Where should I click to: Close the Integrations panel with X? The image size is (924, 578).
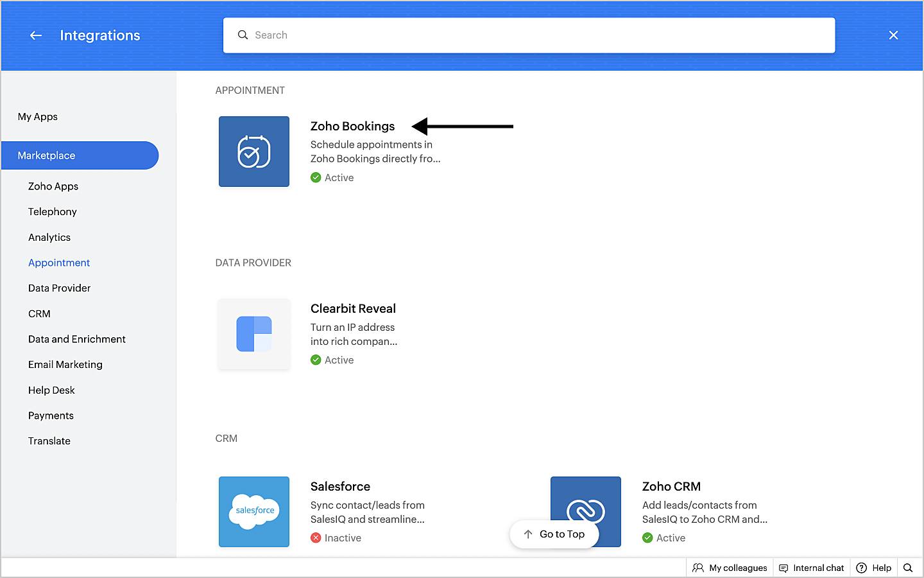(x=893, y=35)
